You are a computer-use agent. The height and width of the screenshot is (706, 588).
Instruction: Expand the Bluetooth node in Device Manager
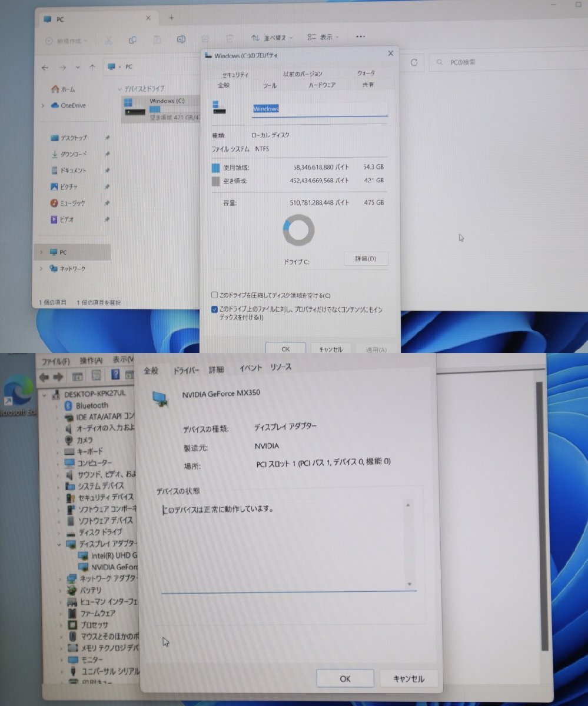point(56,405)
